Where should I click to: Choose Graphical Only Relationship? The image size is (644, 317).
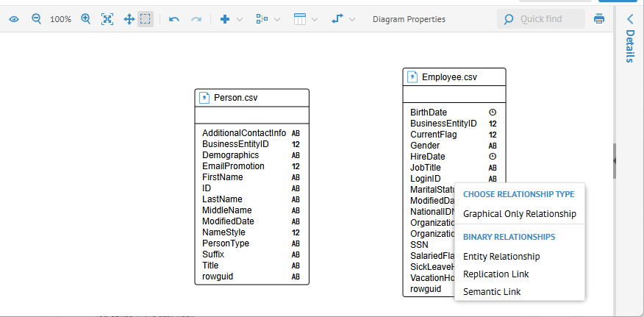(x=520, y=213)
